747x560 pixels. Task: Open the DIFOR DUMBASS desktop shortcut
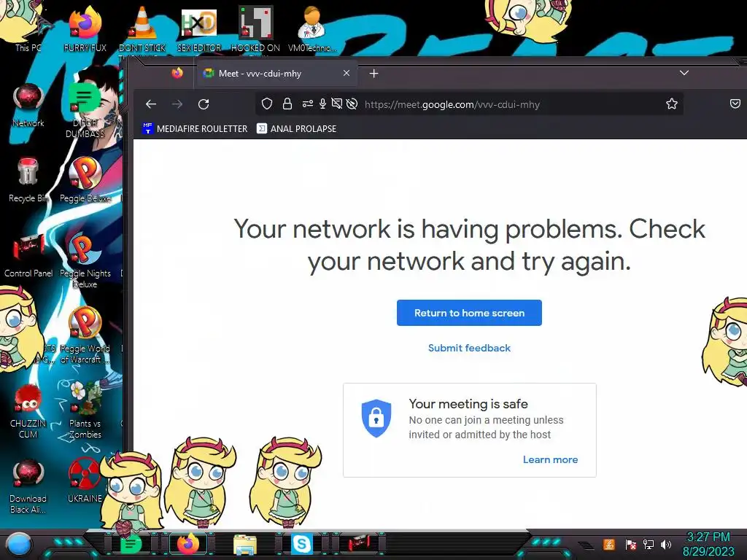pyautogui.click(x=85, y=109)
